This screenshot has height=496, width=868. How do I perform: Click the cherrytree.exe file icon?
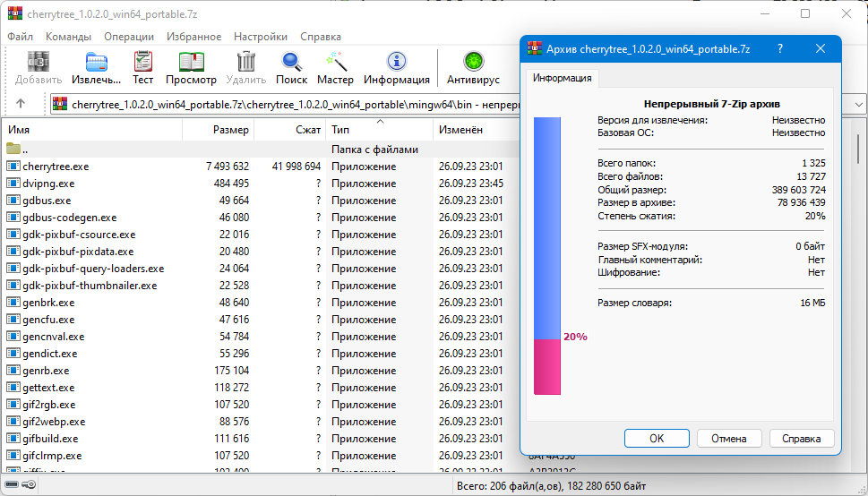pos(13,166)
